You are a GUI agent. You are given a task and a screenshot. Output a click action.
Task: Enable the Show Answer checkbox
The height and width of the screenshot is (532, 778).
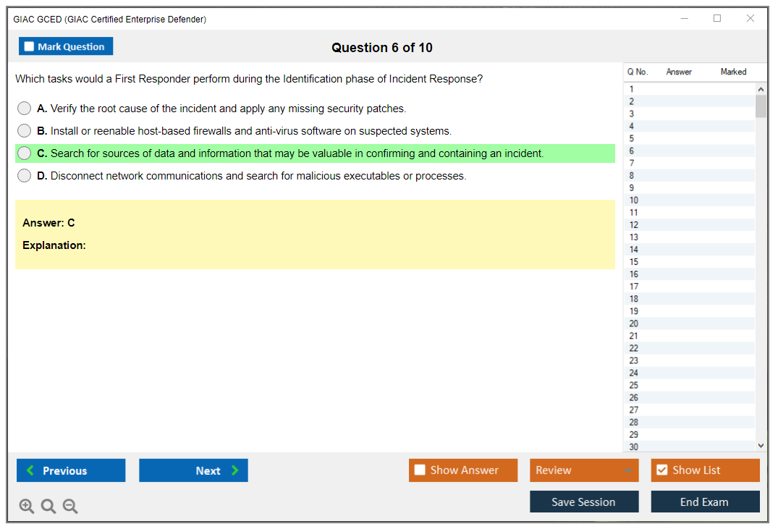pos(420,470)
